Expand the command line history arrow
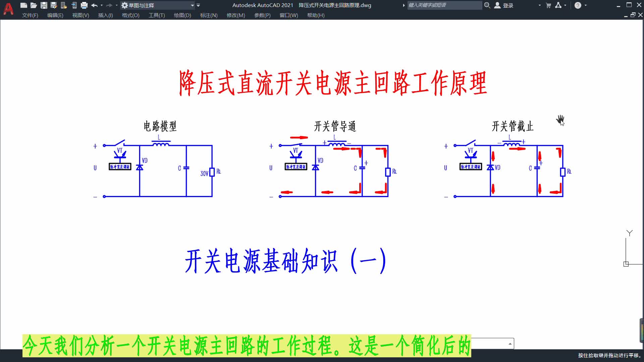Viewport: 644px width, 362px height. [510, 344]
